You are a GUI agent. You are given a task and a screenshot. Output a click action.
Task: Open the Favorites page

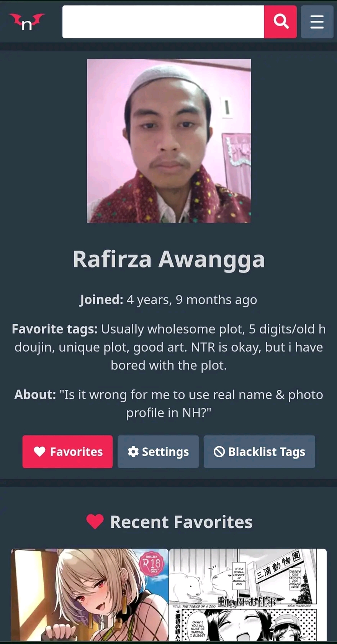(x=67, y=452)
